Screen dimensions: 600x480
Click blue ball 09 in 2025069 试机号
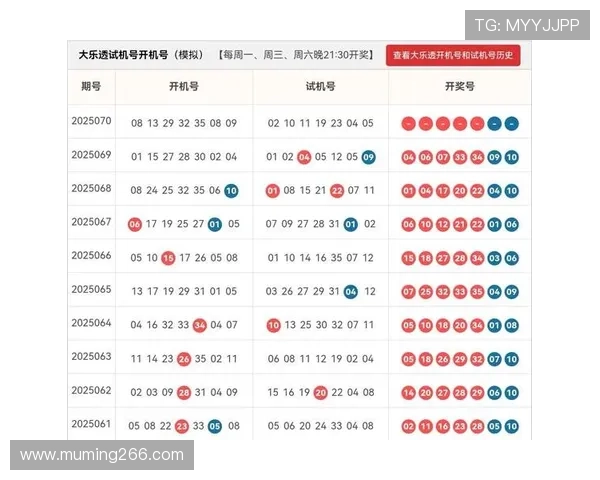tap(368, 157)
